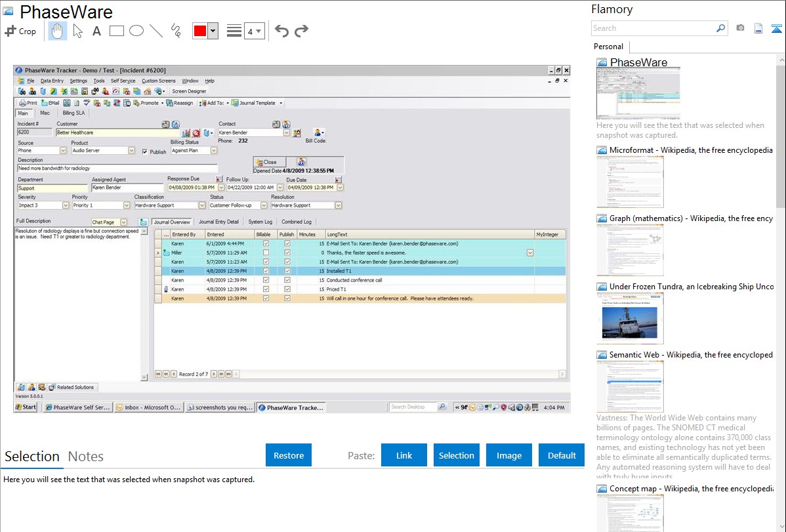
Task: Toggle the Publish checkbox beside Product
Action: [x=145, y=152]
